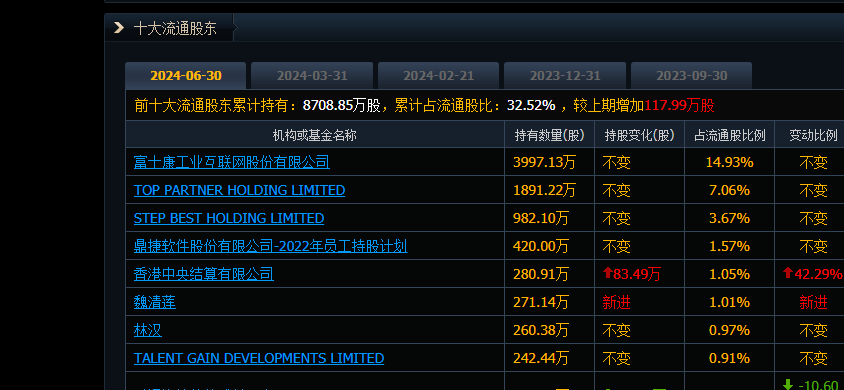Click the 持有数量(股) column header
The width and height of the screenshot is (844, 390).
550,135
